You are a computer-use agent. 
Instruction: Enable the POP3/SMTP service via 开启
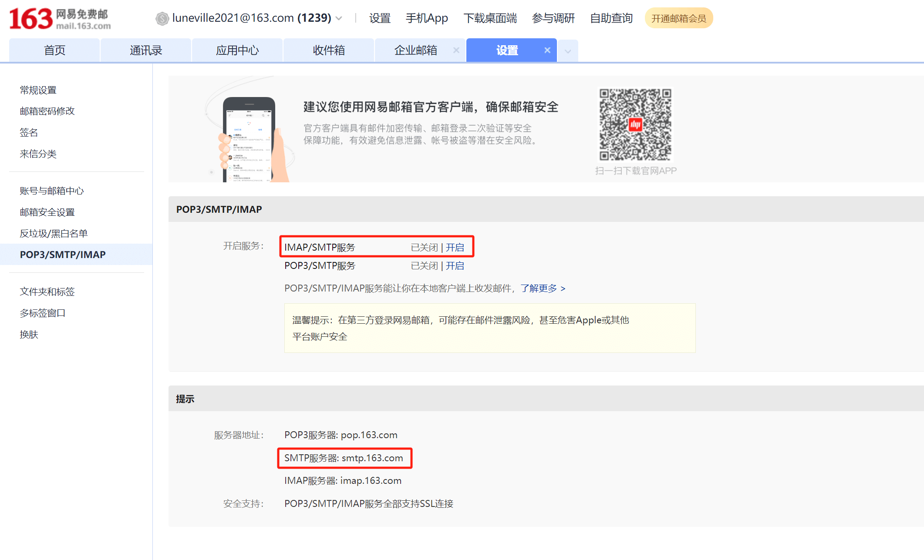tap(455, 265)
